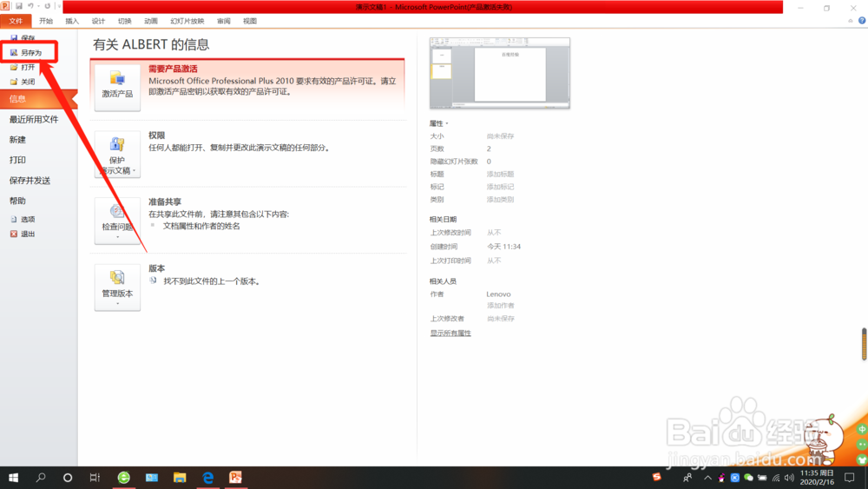Switch to the 开始 ribbon tab
The width and height of the screenshot is (868, 489).
pos(46,21)
